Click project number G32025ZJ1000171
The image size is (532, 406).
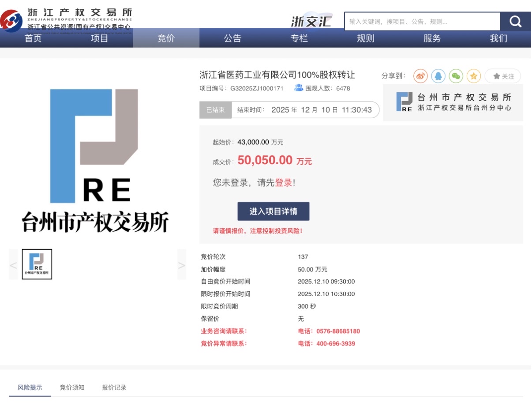[257, 88]
